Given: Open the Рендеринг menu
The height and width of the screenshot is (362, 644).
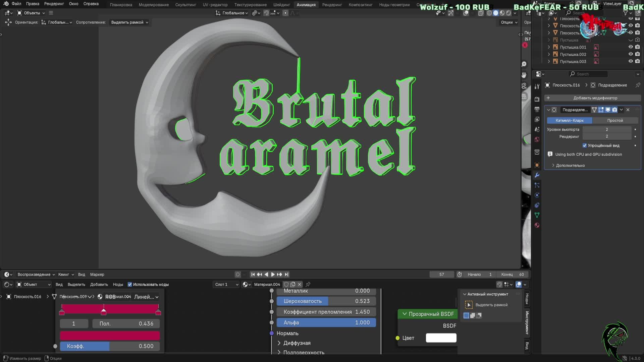Looking at the screenshot, I should (x=54, y=4).
